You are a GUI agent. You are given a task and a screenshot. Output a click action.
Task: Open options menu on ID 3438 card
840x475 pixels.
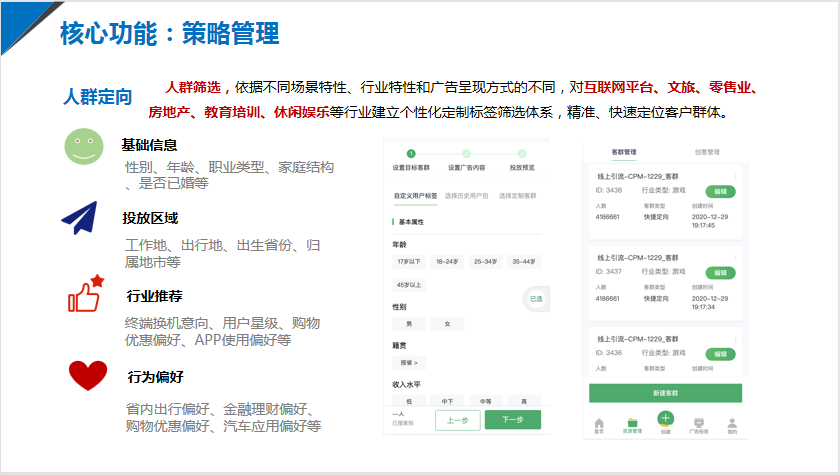pos(736,176)
